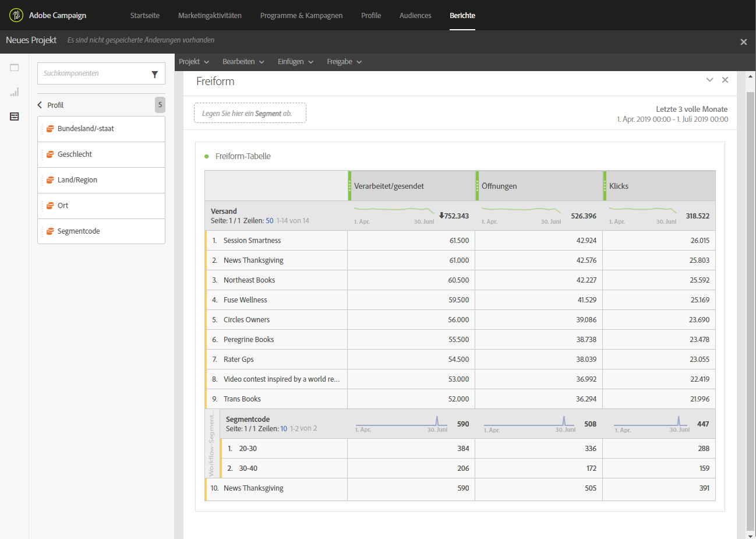This screenshot has height=539, width=756.
Task: Select the Fuse Wellness row
Action: point(460,300)
